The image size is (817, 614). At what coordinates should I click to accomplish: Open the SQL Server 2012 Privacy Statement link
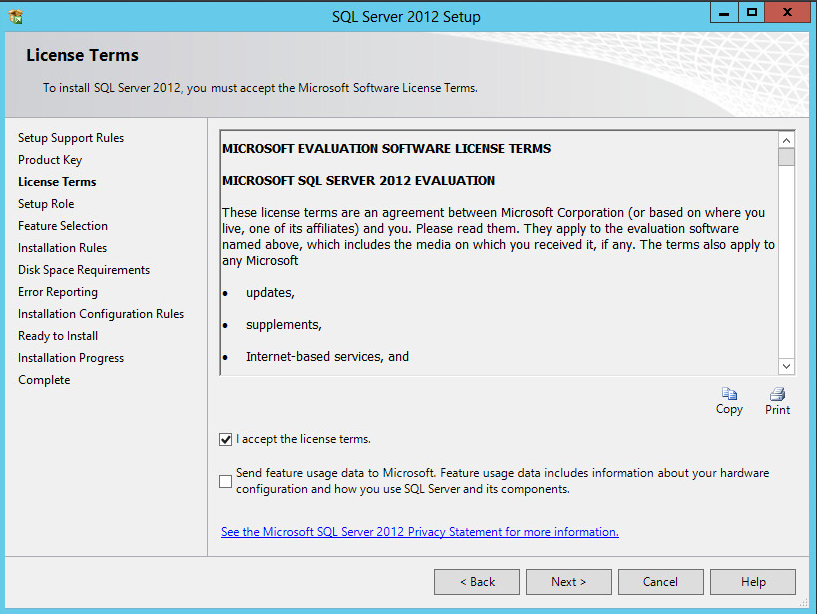(419, 532)
